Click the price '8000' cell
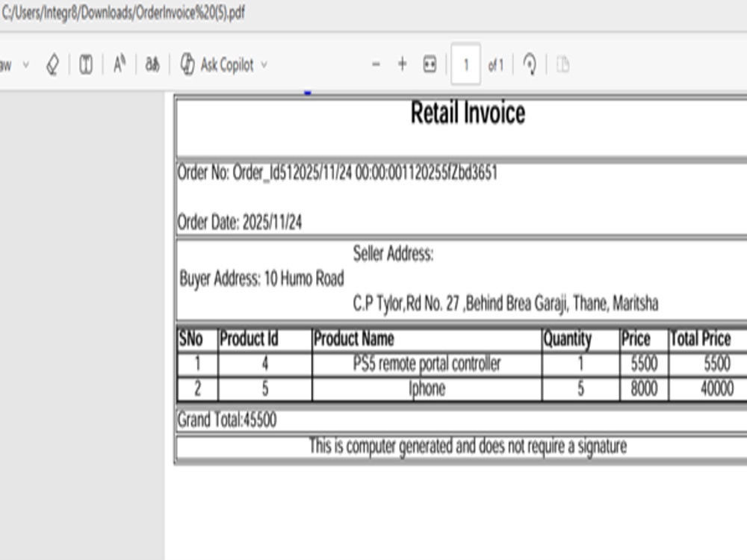This screenshot has height=560, width=747. coord(644,388)
